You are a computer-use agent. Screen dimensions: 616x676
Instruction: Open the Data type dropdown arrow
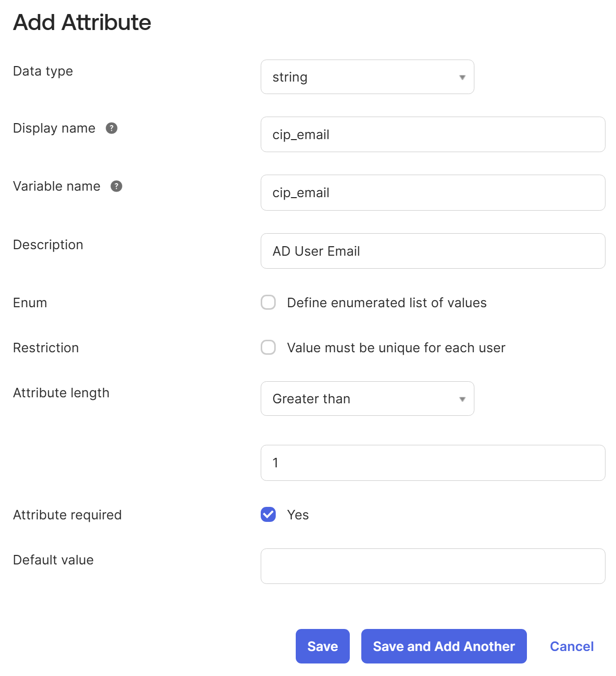pyautogui.click(x=461, y=77)
